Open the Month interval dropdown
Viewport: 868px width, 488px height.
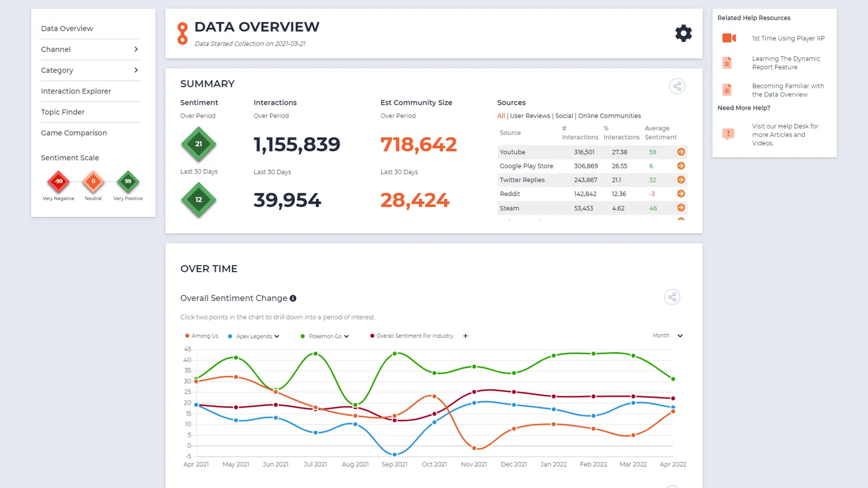pos(679,336)
